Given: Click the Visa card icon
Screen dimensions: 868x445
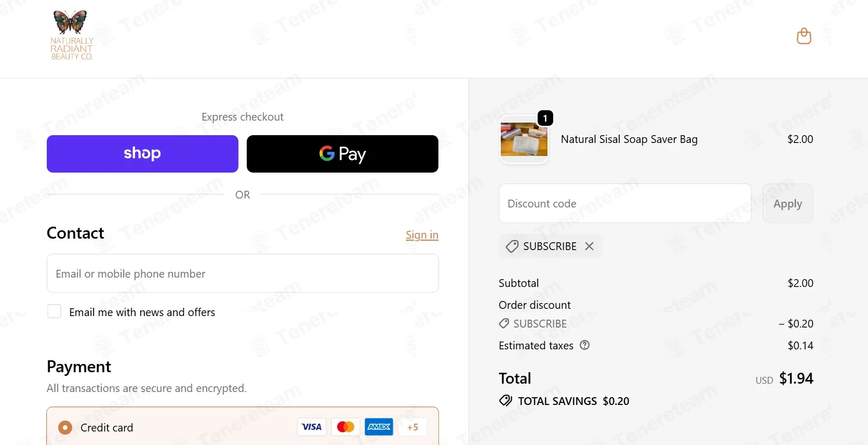Looking at the screenshot, I should click(x=312, y=427).
